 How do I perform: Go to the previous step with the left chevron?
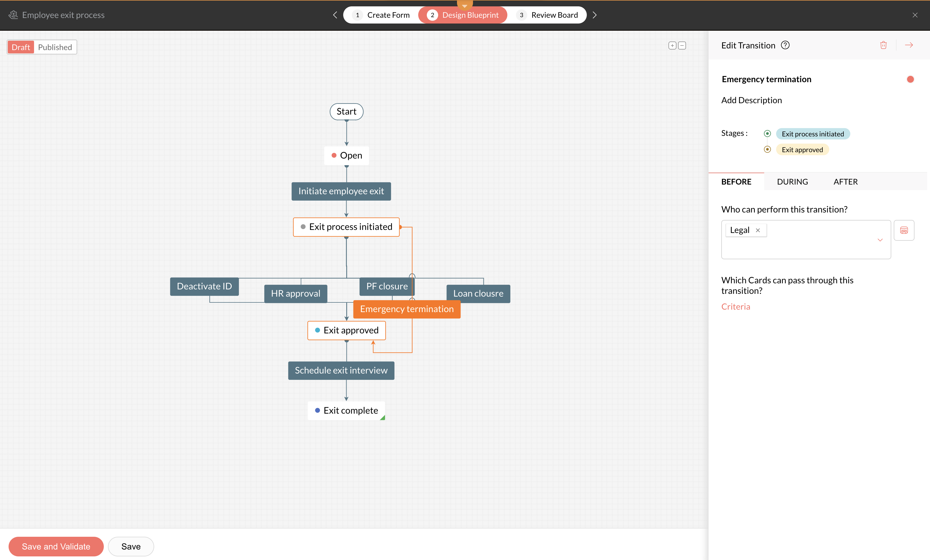[335, 15]
